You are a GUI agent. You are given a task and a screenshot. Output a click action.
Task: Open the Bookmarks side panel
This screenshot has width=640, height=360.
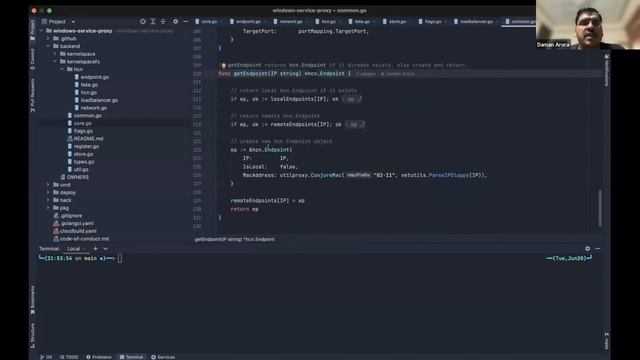point(33,299)
